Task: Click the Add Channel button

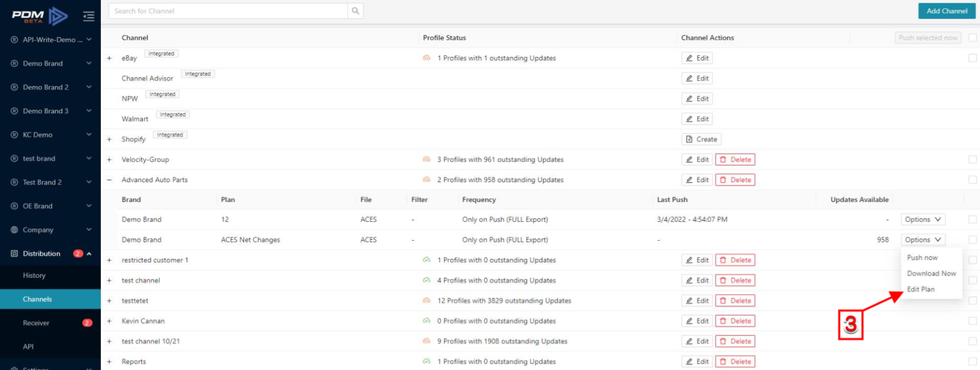Action: [x=947, y=11]
